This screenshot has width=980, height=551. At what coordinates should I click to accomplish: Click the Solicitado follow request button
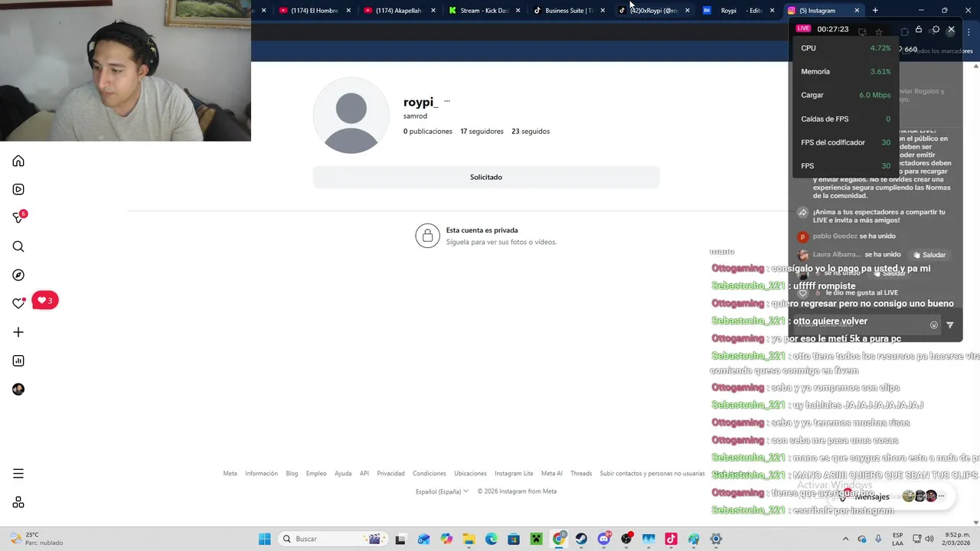[486, 177]
